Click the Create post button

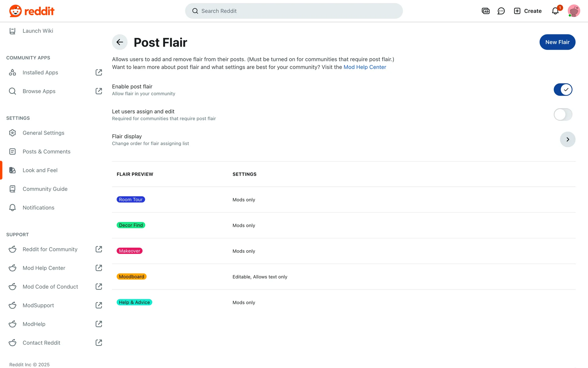click(528, 11)
